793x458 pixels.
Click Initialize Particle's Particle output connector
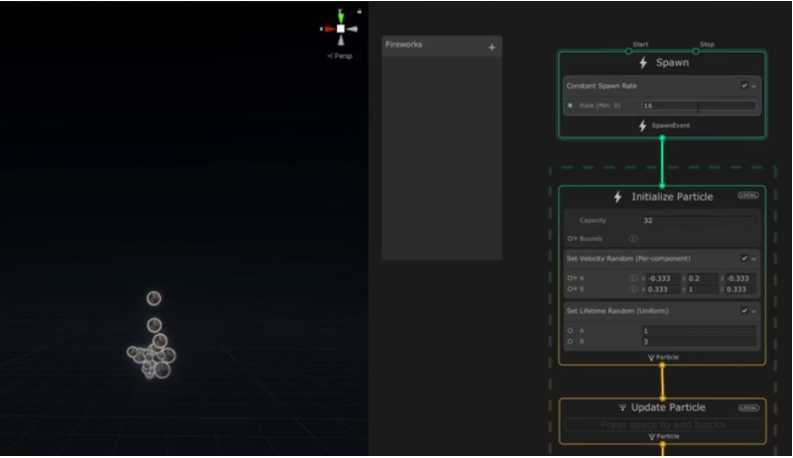tap(662, 364)
